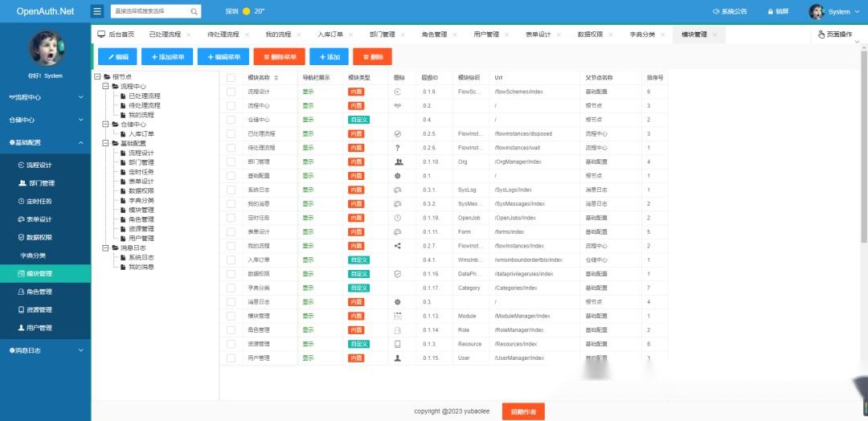The height and width of the screenshot is (421, 868).
Task: Click the orange 删除菜单 button
Action: [x=280, y=56]
